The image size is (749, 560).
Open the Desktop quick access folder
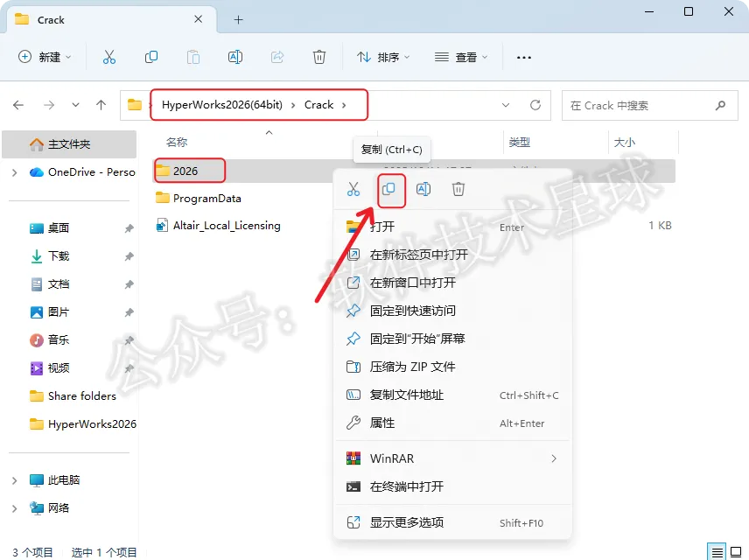pos(59,227)
